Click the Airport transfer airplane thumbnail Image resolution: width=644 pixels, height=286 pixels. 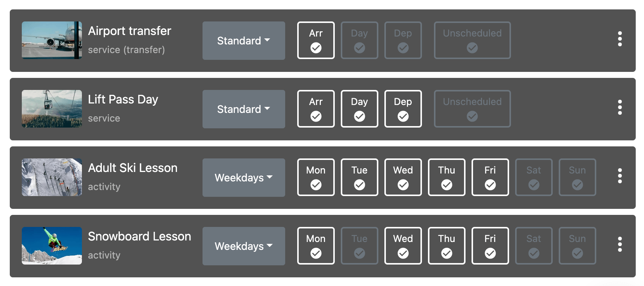tap(52, 40)
